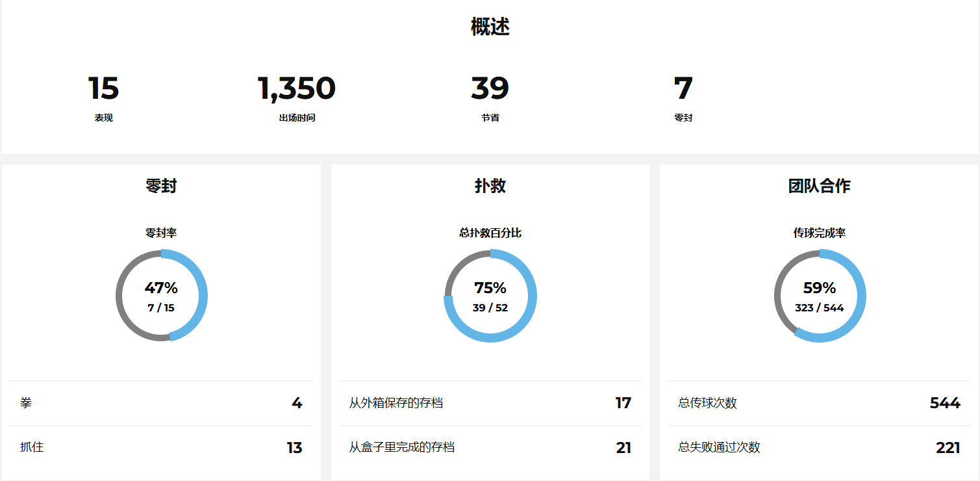Select the 39 / 52 saves ratio

pyautogui.click(x=490, y=308)
